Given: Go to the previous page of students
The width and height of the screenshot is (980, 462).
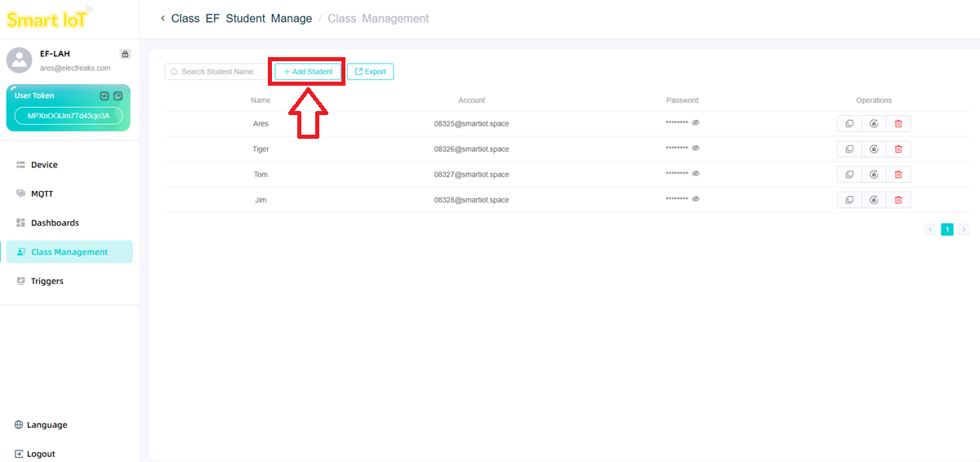Looking at the screenshot, I should (x=930, y=229).
